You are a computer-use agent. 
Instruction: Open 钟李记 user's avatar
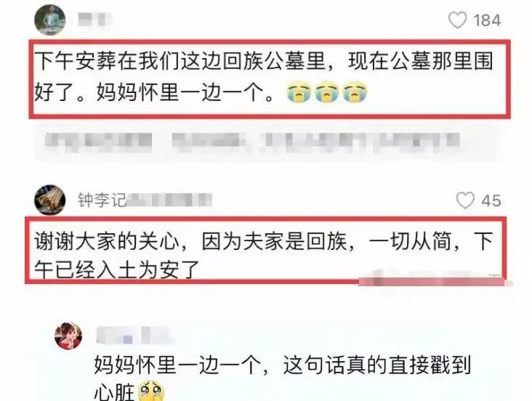coord(50,200)
